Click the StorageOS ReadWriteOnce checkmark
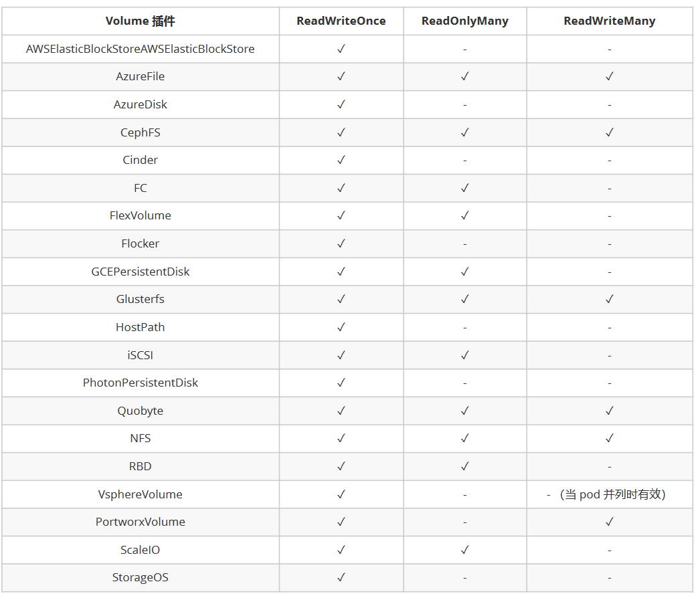The width and height of the screenshot is (700, 600). click(341, 578)
